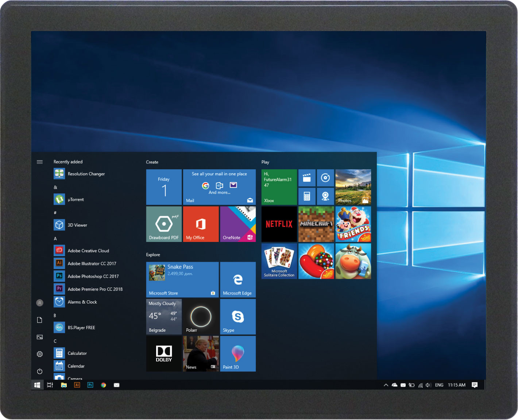
Task: Open Adobe Illustrator CC 2017
Action: pyautogui.click(x=85, y=263)
